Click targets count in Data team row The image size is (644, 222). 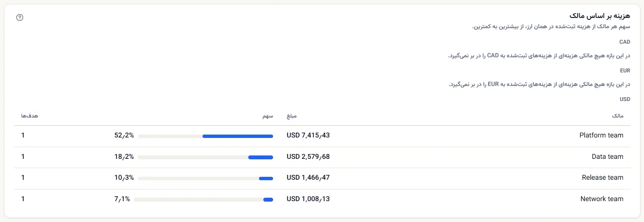click(23, 157)
